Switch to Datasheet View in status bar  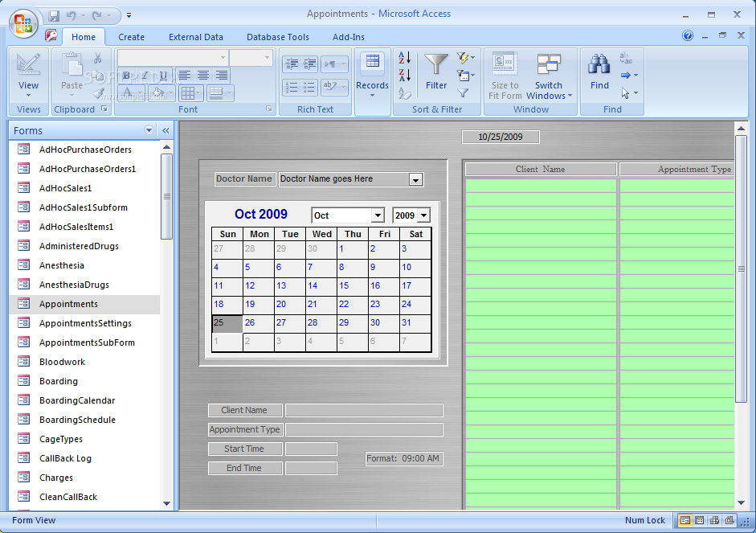(700, 520)
